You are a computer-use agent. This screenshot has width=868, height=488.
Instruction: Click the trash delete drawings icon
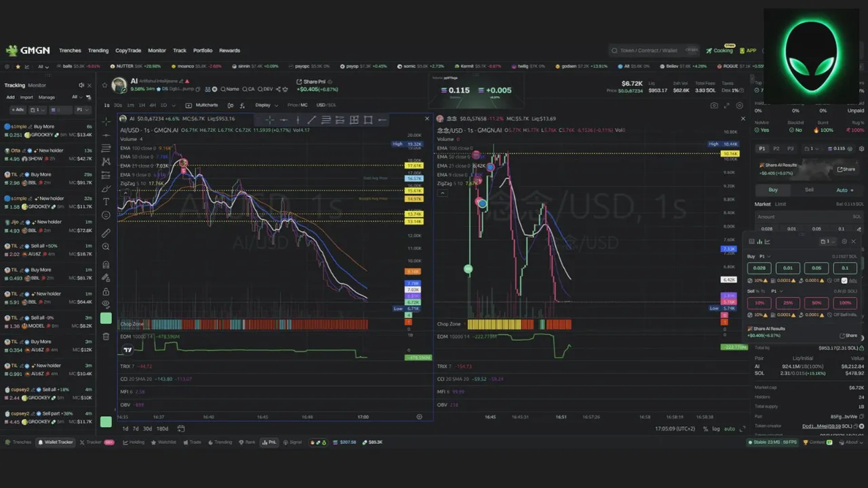106,336
